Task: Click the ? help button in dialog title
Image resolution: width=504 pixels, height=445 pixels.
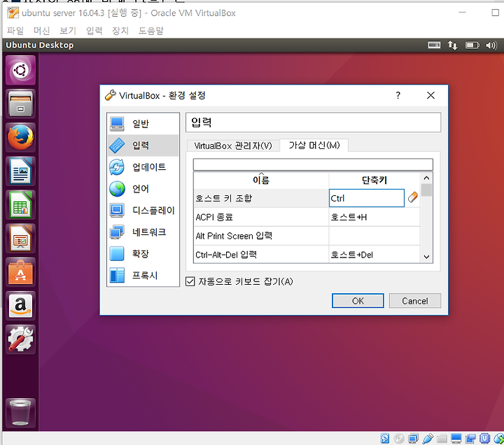Action: tap(398, 95)
